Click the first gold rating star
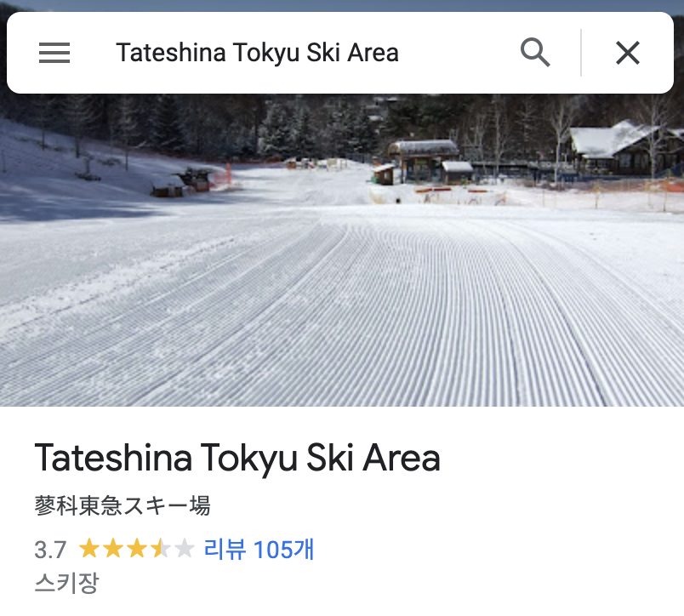Screen dimensions: 684x616 pyautogui.click(x=89, y=549)
